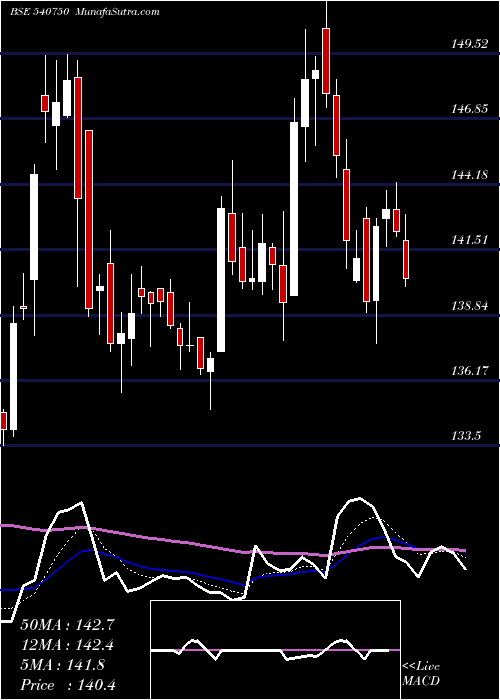
Task: Click the Live MACD inset chart
Action: click(x=275, y=650)
